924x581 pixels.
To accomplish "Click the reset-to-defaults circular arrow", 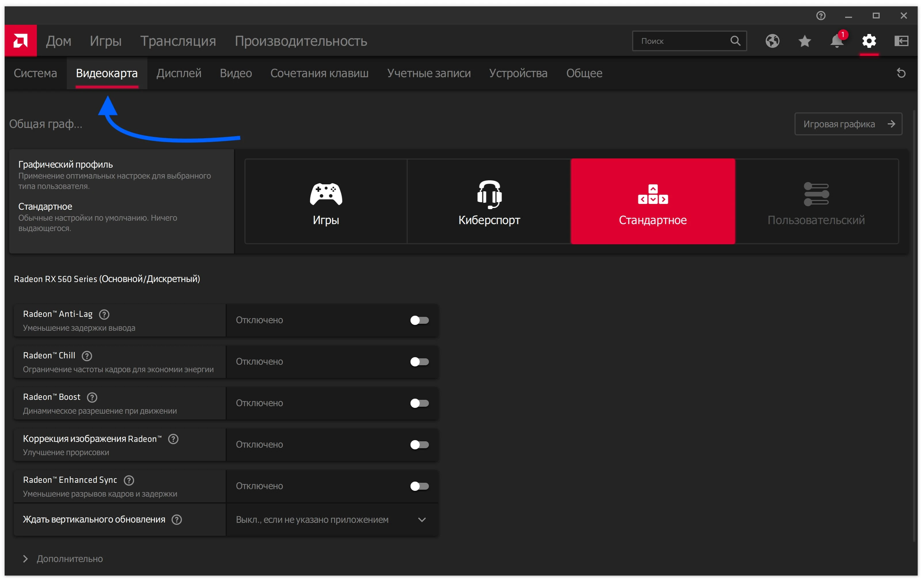I will pyautogui.click(x=901, y=73).
